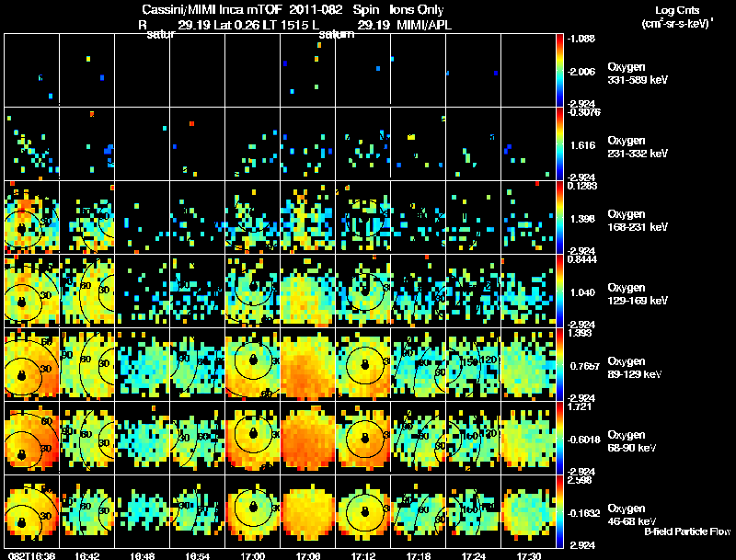The height and width of the screenshot is (560, 736).
Task: Click the B-field Particle Flow label
Action: point(687,531)
